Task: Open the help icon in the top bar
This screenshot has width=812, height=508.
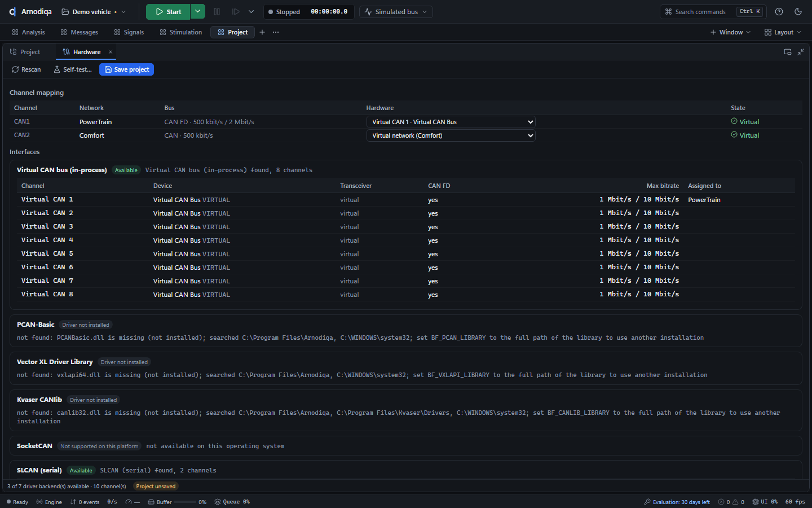Action: (x=779, y=12)
